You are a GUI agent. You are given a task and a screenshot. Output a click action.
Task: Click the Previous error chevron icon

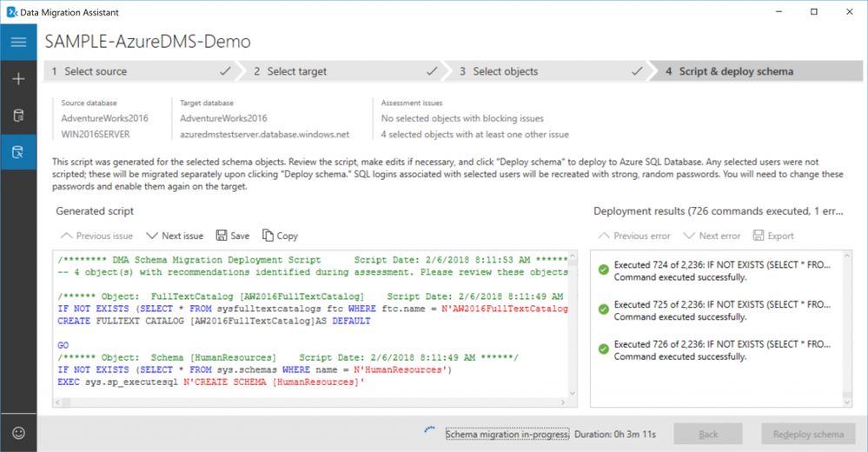(x=604, y=236)
